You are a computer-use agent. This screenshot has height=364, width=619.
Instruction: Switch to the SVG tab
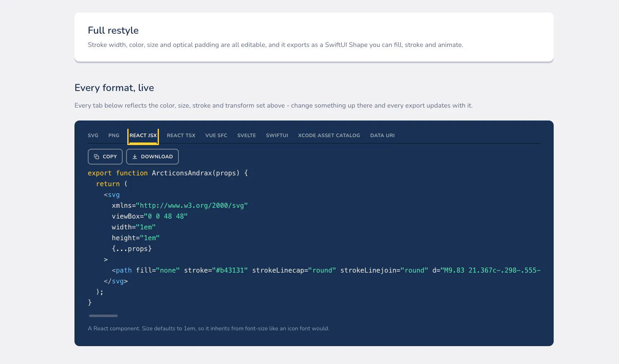point(93,135)
